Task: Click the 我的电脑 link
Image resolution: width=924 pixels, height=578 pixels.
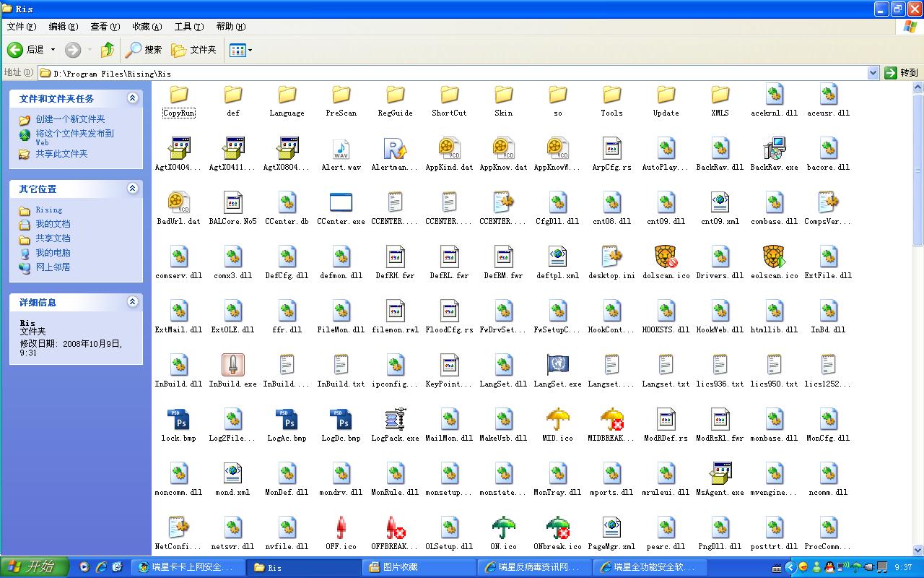Action: [x=53, y=253]
